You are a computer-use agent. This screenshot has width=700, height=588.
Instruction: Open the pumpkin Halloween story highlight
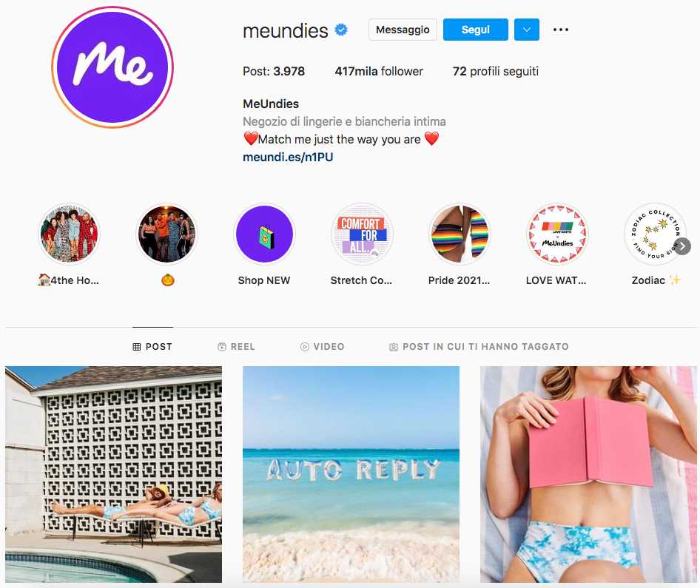coord(166,234)
